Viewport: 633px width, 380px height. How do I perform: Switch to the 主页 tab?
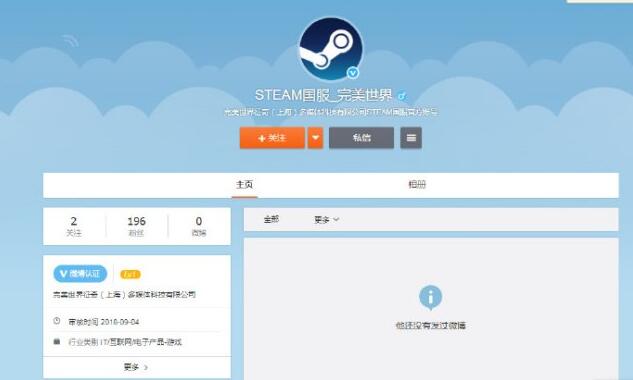click(x=245, y=185)
